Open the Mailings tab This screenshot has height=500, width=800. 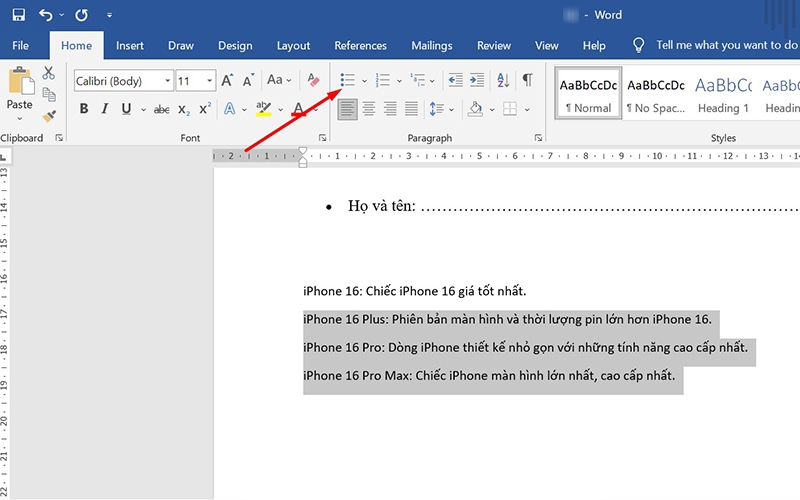pyautogui.click(x=432, y=45)
